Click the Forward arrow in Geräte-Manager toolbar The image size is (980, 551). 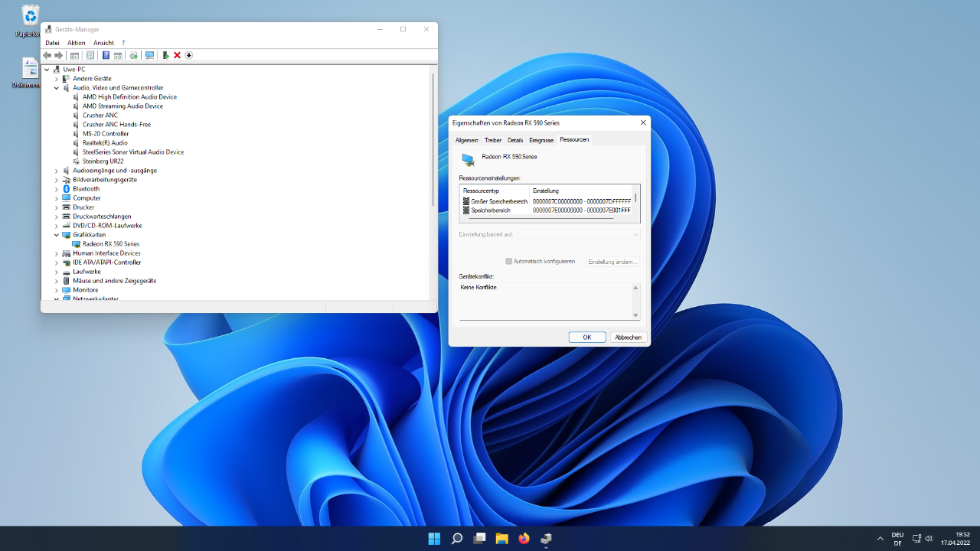pyautogui.click(x=58, y=55)
